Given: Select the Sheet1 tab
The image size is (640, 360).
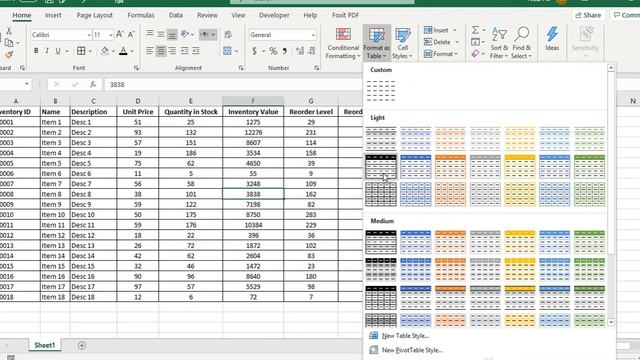Looking at the screenshot, I should pos(44,345).
